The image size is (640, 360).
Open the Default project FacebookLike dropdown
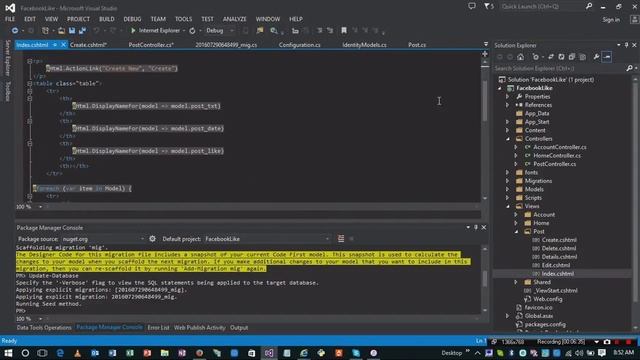pyautogui.click(x=327, y=239)
